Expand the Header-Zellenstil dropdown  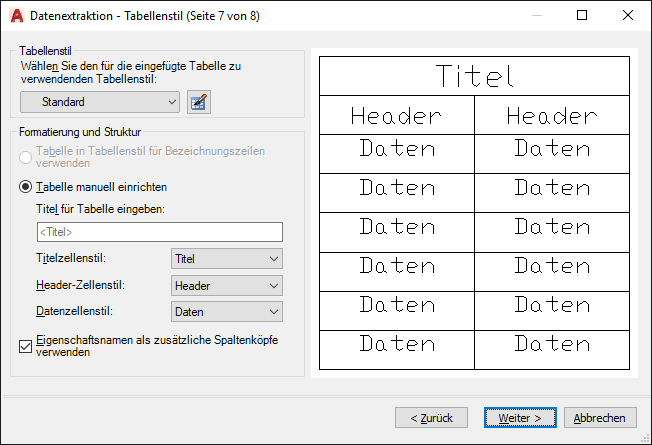(227, 285)
